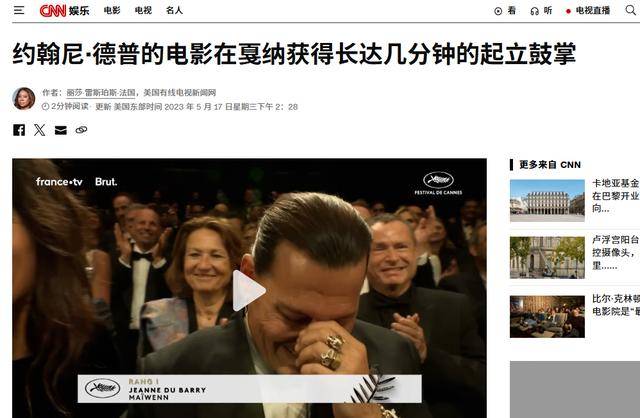Go to 娱乐 entertainment section
The image size is (640, 418).
tap(79, 11)
